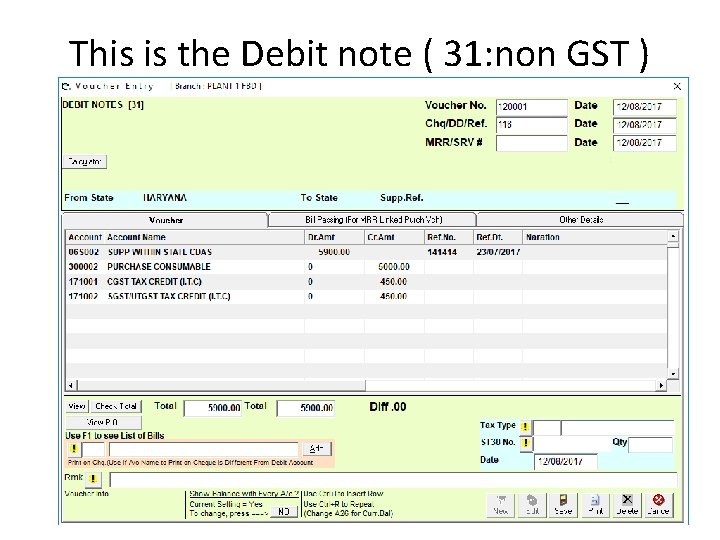720x540 pixels.
Task: Click the yellow lookup icon under List of Bills
Action: (x=73, y=449)
